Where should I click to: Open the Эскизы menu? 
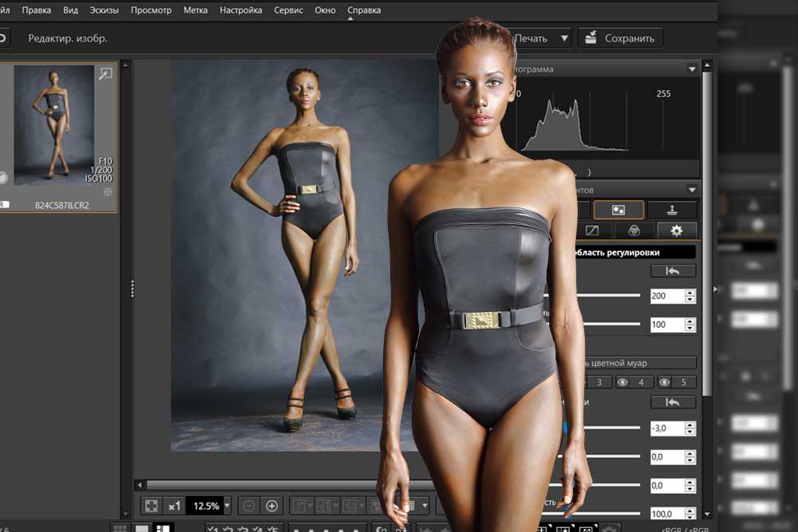[x=104, y=10]
